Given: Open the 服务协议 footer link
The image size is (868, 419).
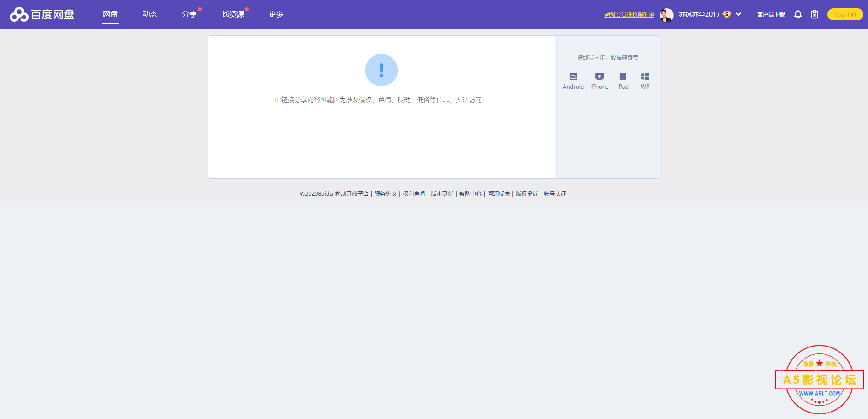Looking at the screenshot, I should click(x=386, y=194).
